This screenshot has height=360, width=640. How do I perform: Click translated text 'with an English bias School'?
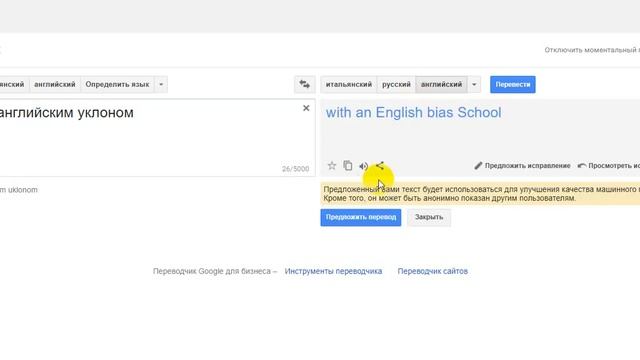413,113
